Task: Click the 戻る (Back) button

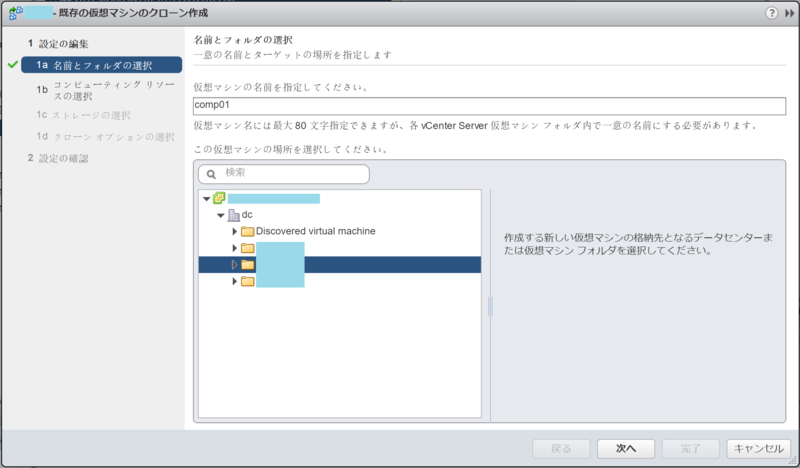Action: [561, 449]
